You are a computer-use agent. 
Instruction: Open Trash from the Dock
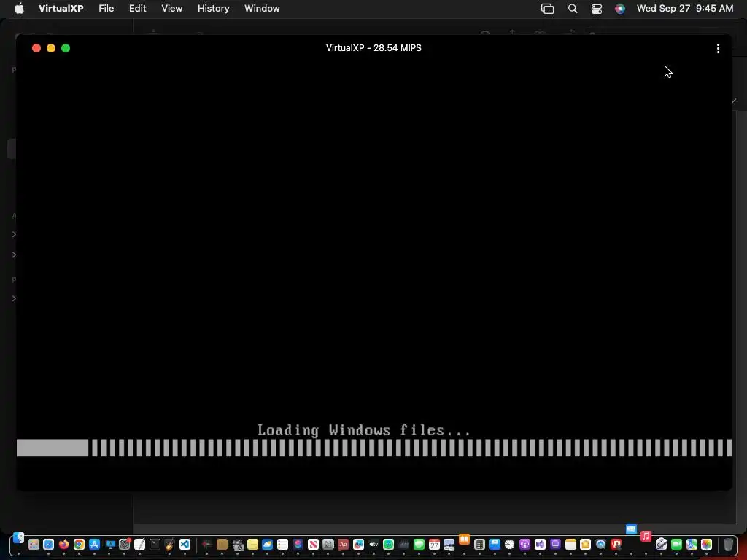728,544
